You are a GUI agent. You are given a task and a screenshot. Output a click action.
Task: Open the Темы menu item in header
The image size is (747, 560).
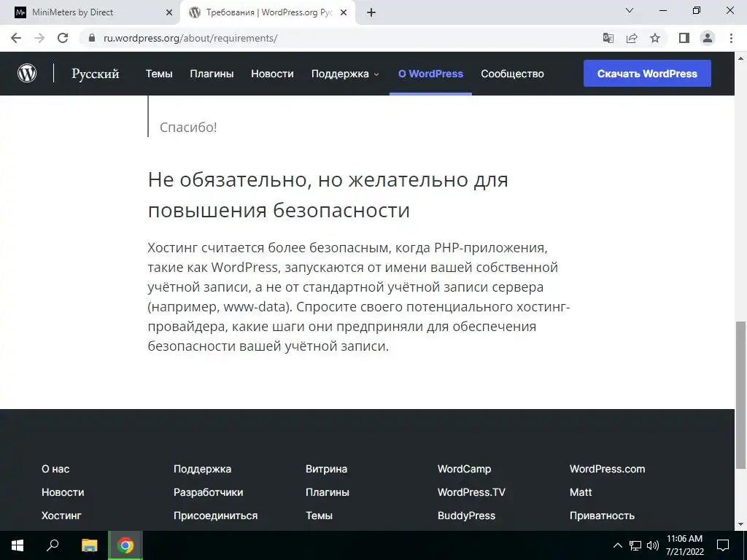[x=159, y=74]
